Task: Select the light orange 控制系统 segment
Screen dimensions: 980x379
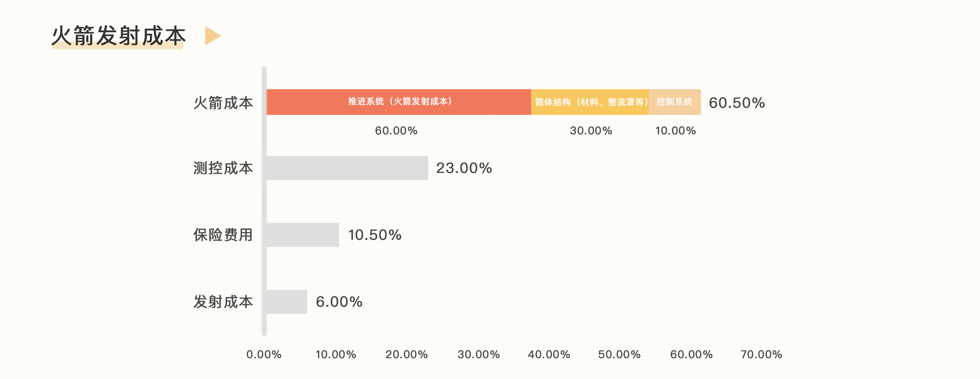Action: tap(675, 102)
